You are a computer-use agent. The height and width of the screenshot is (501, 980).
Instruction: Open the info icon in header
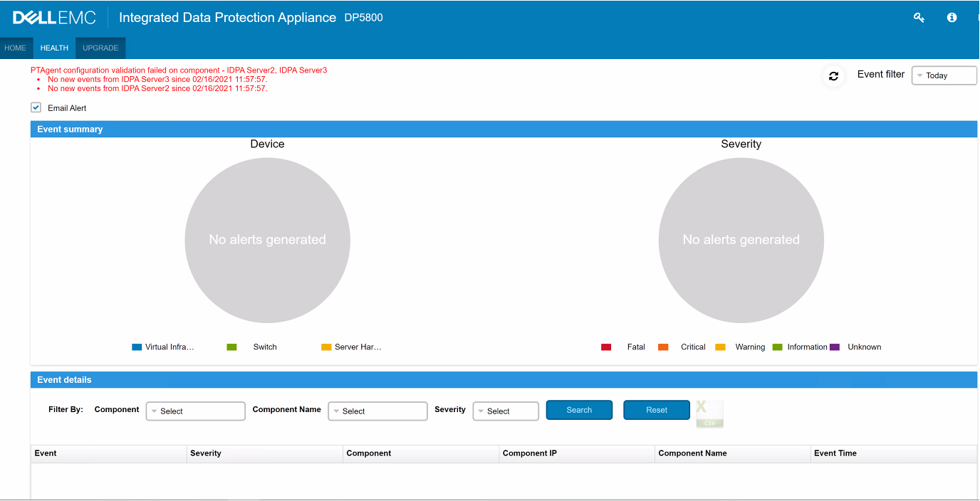tap(952, 18)
